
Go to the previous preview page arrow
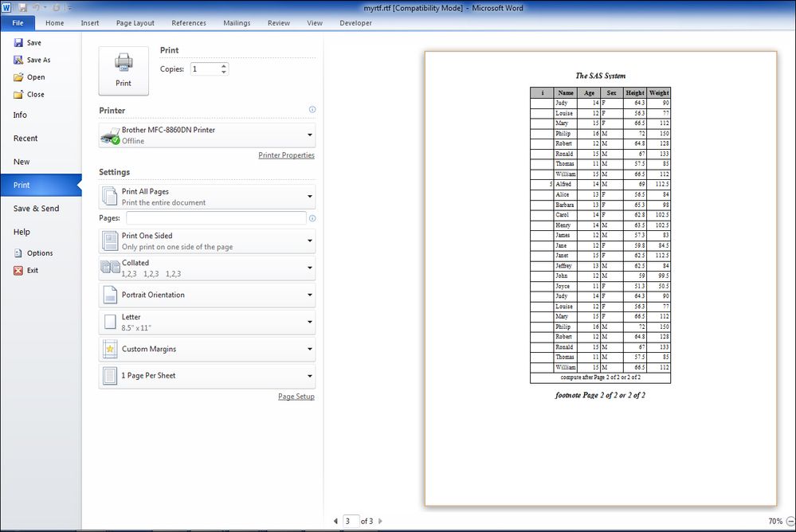(335, 521)
